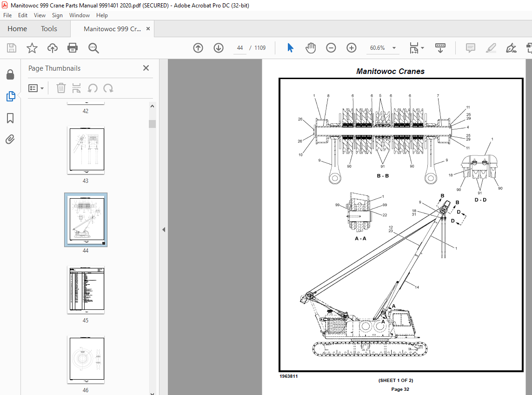Open the Bookmarks panel

10,118
